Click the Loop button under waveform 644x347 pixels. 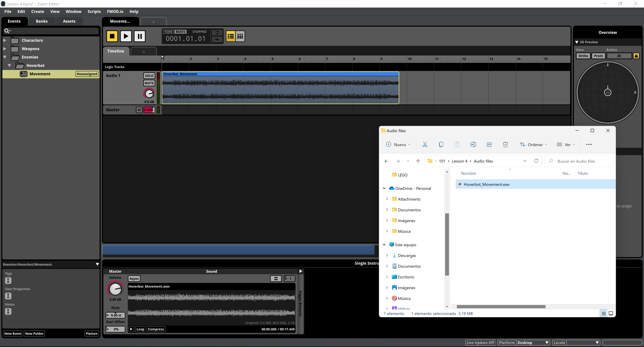(x=140, y=329)
